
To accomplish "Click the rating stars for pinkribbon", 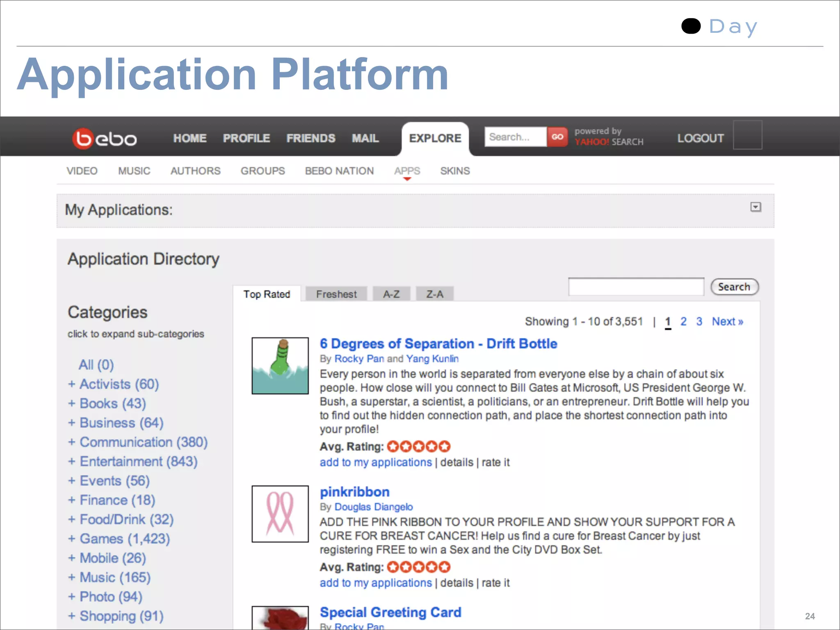I will click(x=419, y=567).
